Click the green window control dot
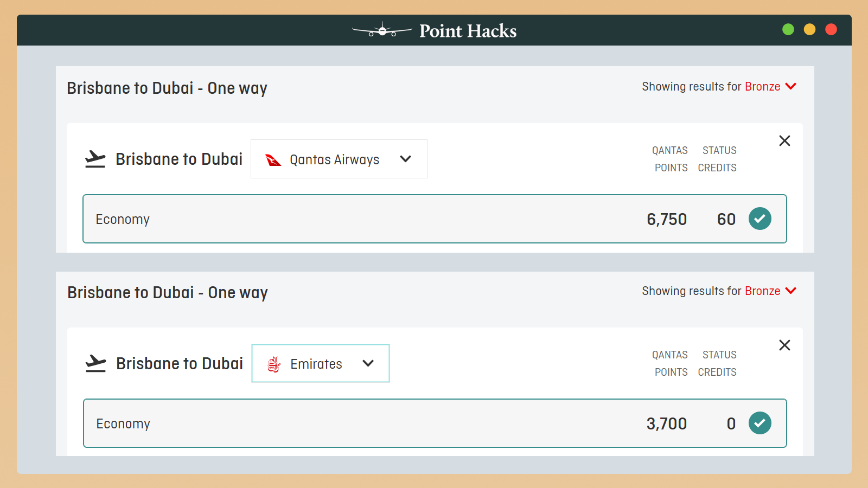This screenshot has width=868, height=488. 788,29
